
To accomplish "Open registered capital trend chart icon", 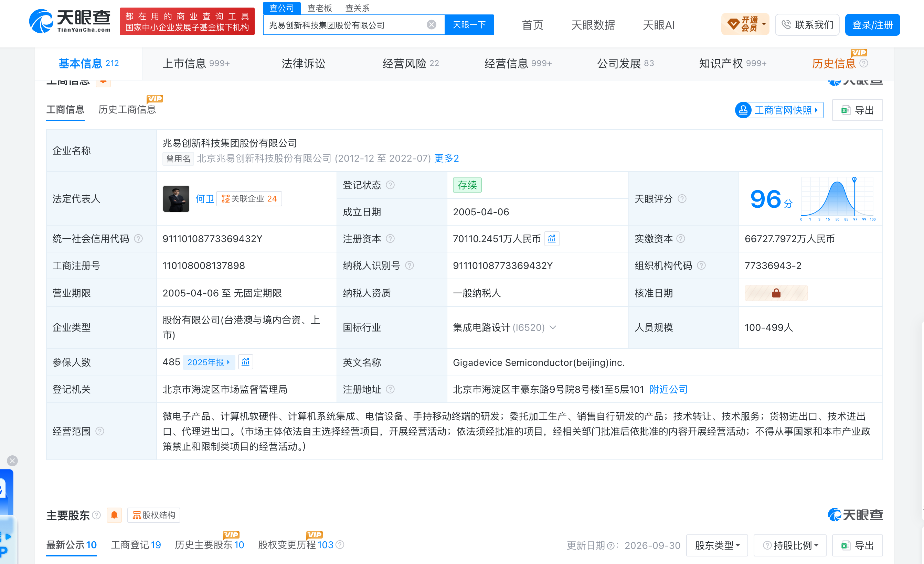I will coord(552,239).
